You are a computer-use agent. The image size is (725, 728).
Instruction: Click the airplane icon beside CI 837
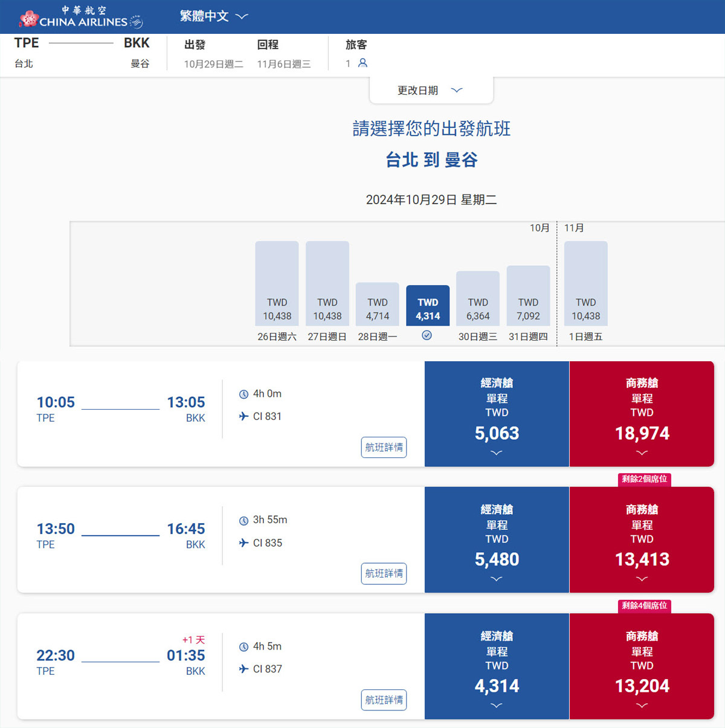tap(243, 669)
